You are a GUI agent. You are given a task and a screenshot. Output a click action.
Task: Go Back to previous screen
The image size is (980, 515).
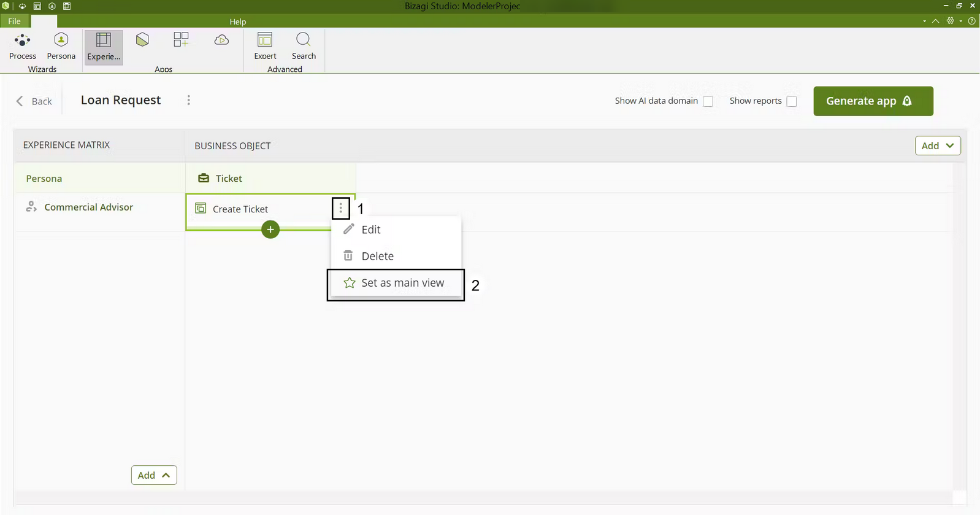tap(34, 101)
